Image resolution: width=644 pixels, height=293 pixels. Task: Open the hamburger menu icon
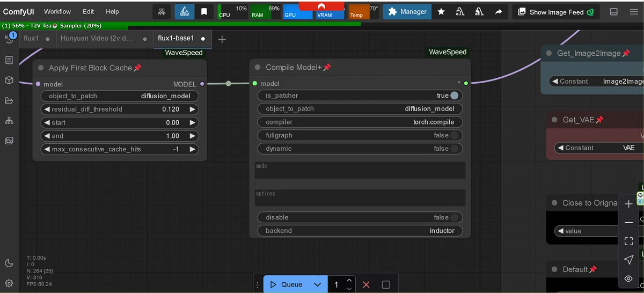634,11
